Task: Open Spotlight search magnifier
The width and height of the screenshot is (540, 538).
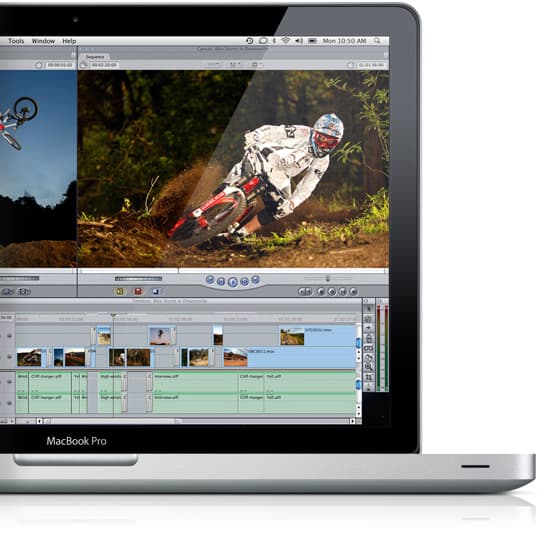Action: pyautogui.click(x=377, y=41)
